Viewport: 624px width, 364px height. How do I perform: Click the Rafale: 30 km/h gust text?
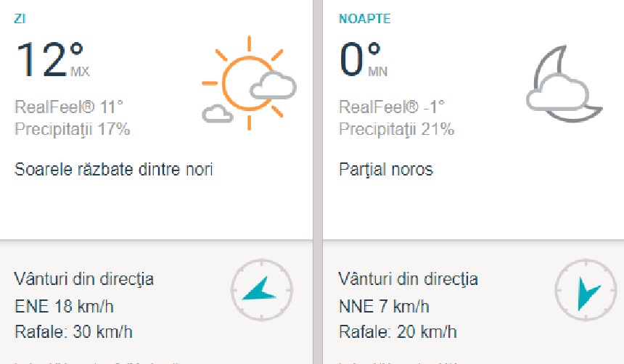(73, 333)
